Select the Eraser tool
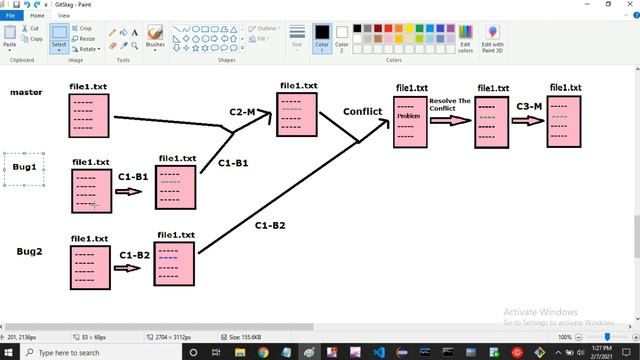 (x=113, y=46)
